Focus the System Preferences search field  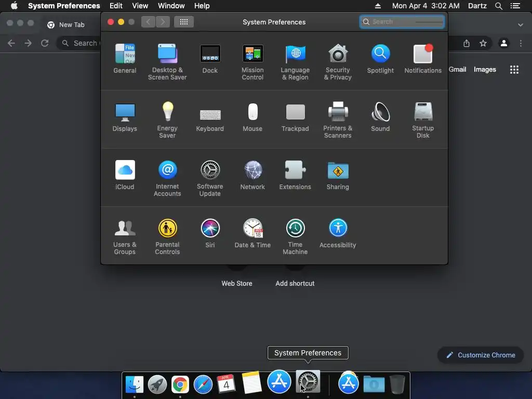(x=402, y=22)
